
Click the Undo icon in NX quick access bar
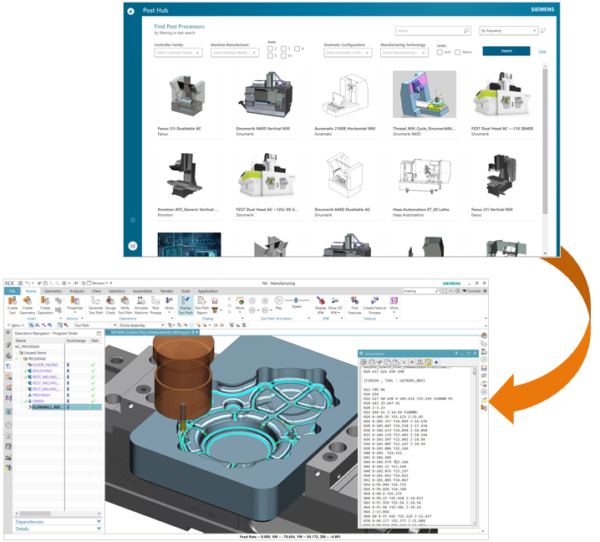tap(28, 283)
